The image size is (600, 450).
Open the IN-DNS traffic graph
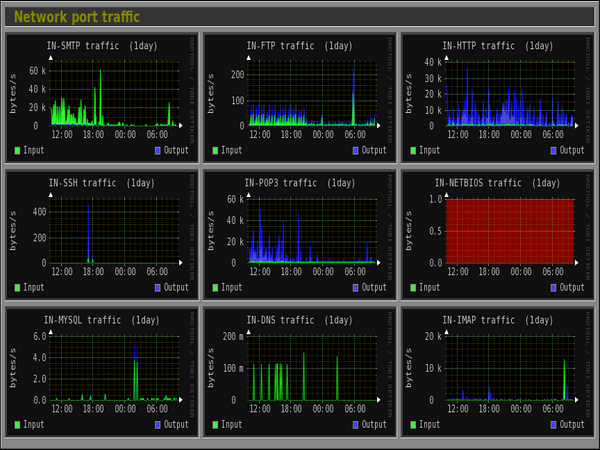pyautogui.click(x=299, y=369)
